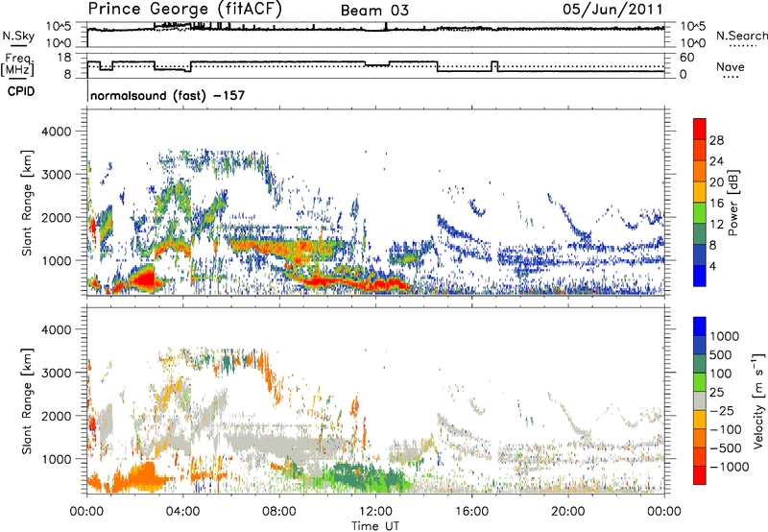Click the 'Freq. [MHz]' axis label
The image size is (768, 532).
tap(18, 64)
